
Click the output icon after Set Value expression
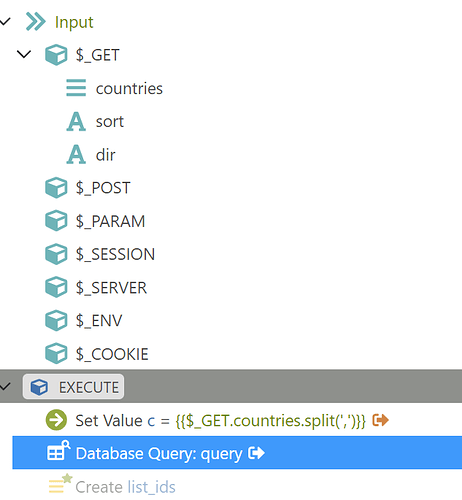[381, 420]
